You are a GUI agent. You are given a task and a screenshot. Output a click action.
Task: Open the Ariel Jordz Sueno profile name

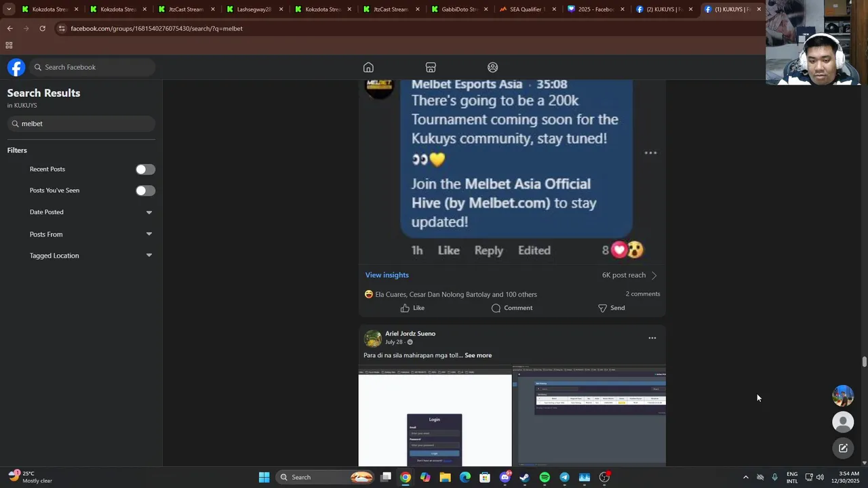click(x=410, y=333)
